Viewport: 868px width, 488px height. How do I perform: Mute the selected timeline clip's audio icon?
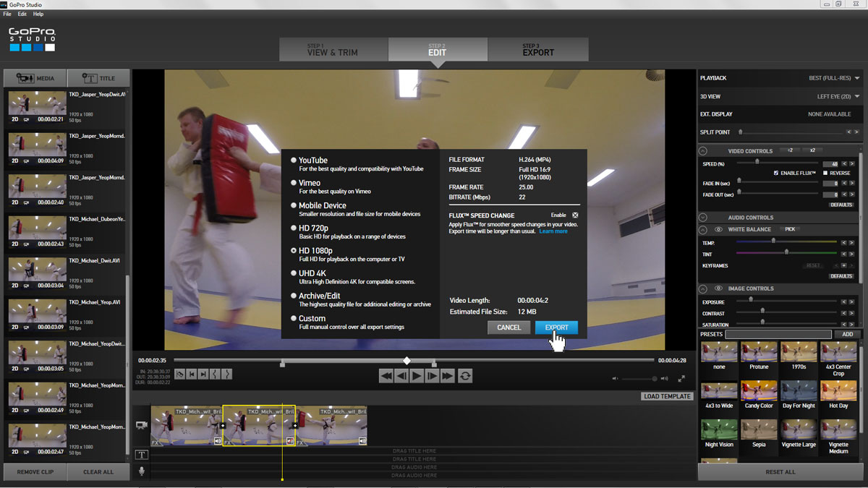click(x=290, y=440)
